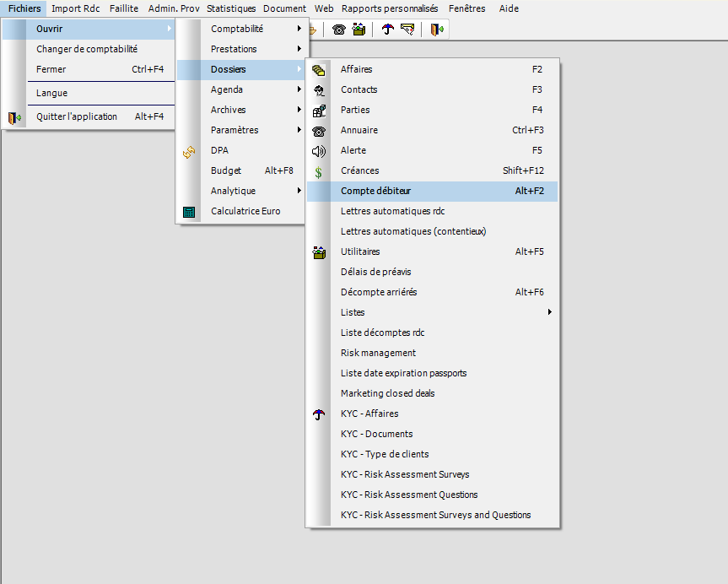This screenshot has height=584, width=728.
Task: Click the Calculatrice Euro calculator icon
Action: click(x=189, y=212)
